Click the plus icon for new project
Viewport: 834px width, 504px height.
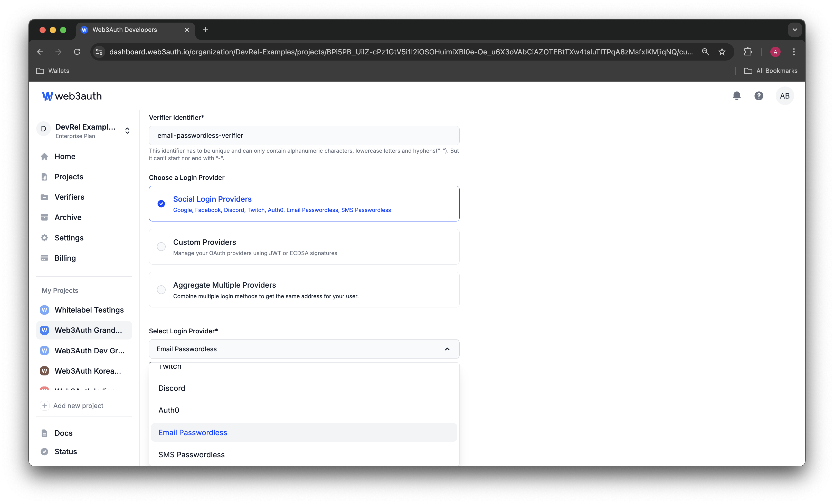44,405
